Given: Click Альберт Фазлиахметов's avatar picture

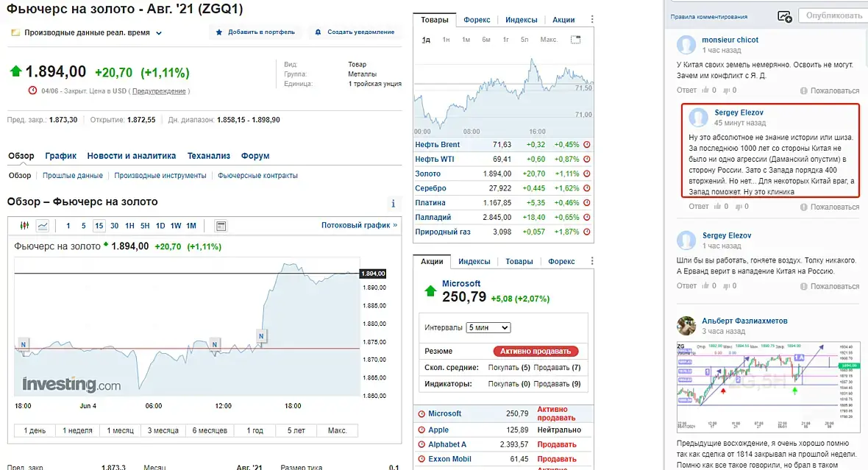Looking at the screenshot, I should click(686, 326).
